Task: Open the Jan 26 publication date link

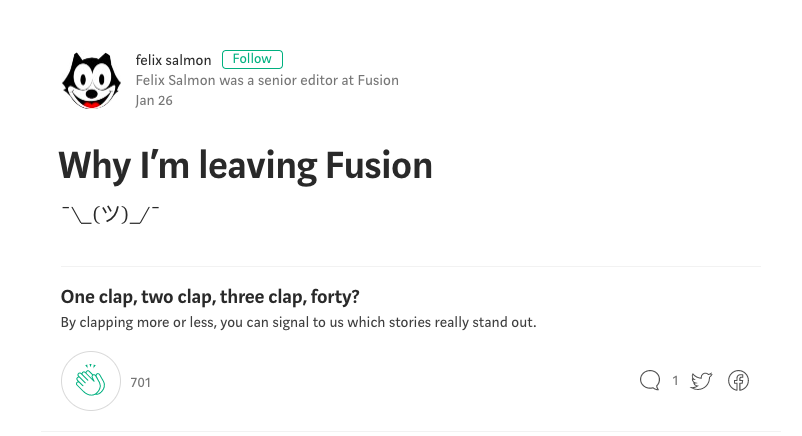Action: coord(154,100)
